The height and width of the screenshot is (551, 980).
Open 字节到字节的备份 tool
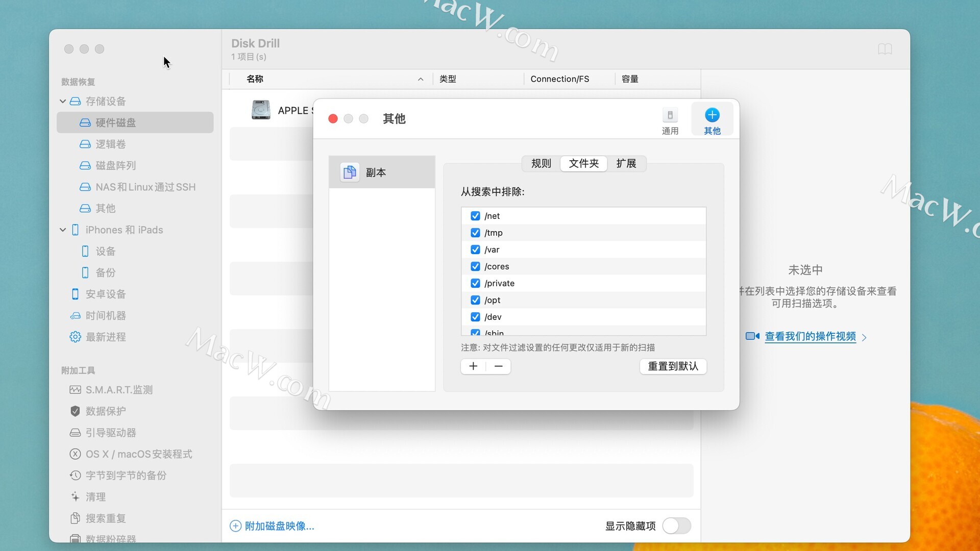click(x=135, y=475)
